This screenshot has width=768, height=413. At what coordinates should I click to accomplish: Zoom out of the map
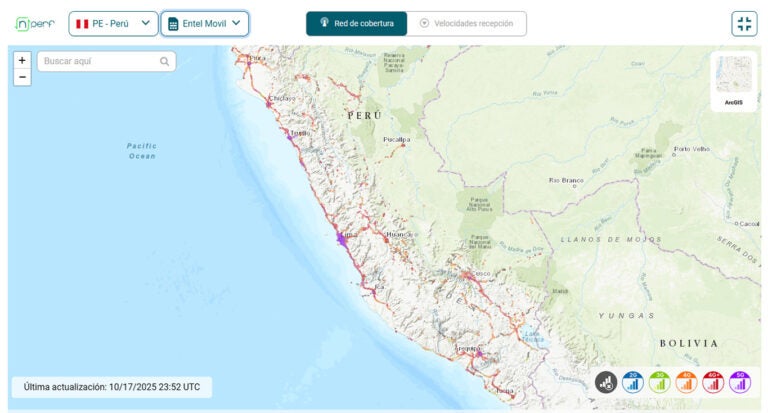(x=22, y=77)
